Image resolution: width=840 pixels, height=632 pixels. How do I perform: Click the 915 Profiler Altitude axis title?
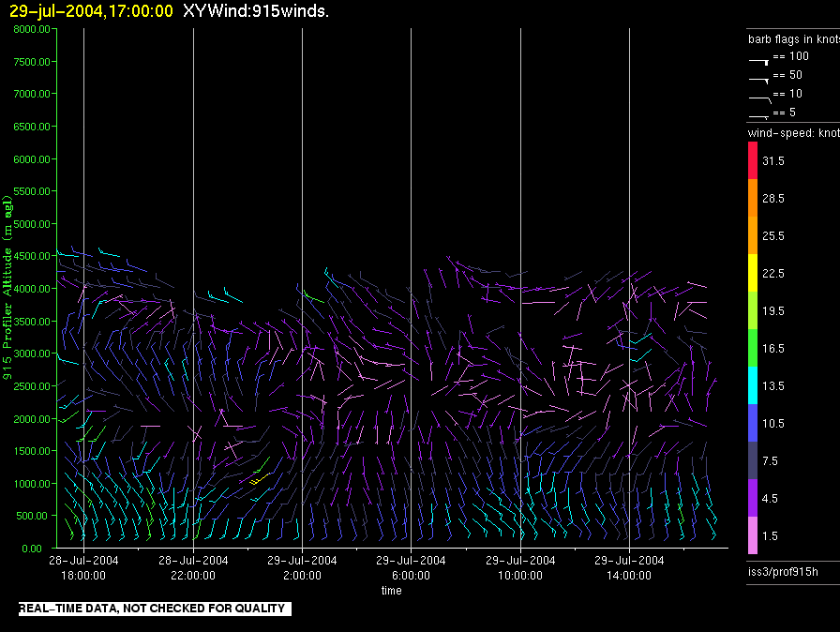coord(7,288)
